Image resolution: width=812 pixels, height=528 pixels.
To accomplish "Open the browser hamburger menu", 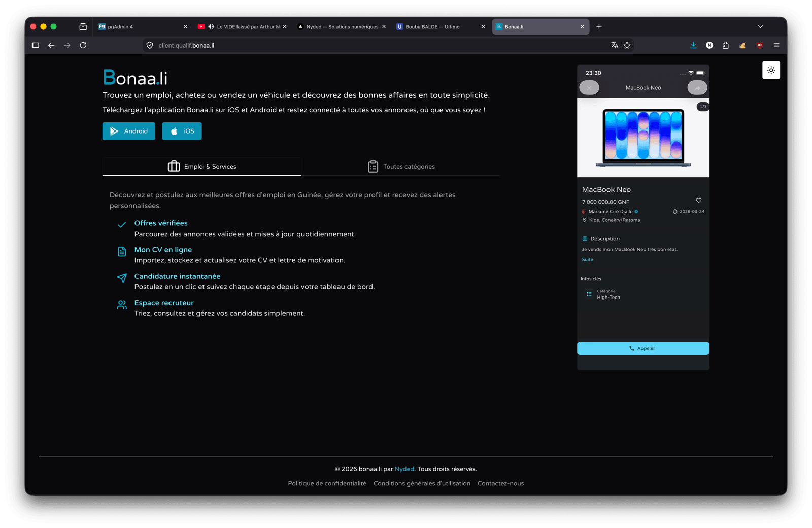I will (776, 45).
